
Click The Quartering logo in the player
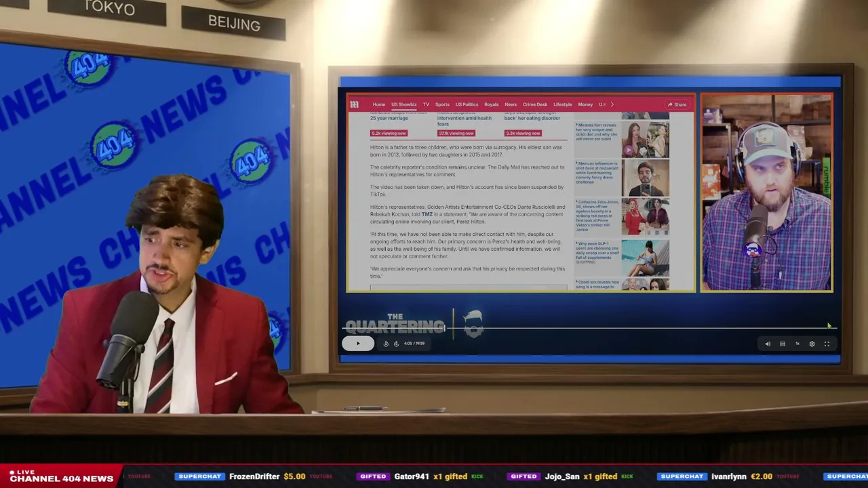tap(395, 323)
